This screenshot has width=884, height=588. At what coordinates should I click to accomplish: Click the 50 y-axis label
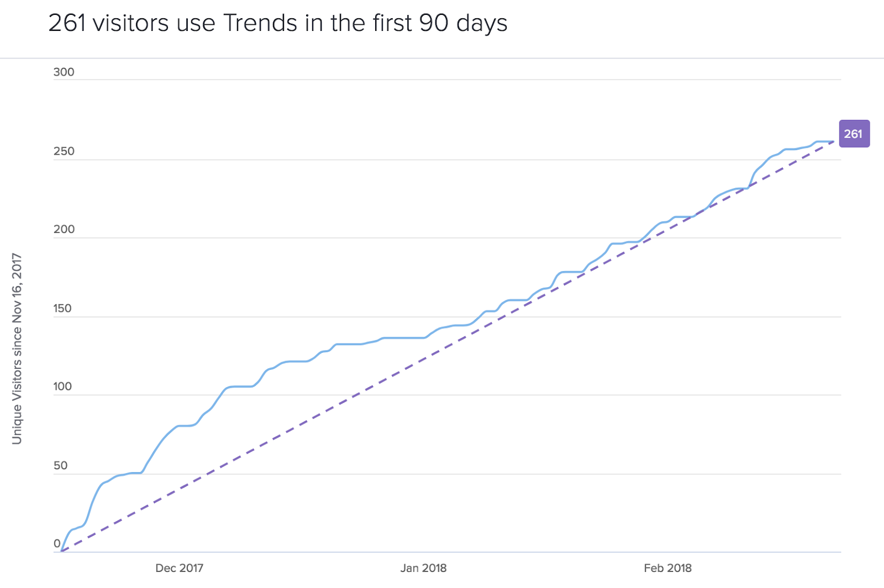[60, 465]
